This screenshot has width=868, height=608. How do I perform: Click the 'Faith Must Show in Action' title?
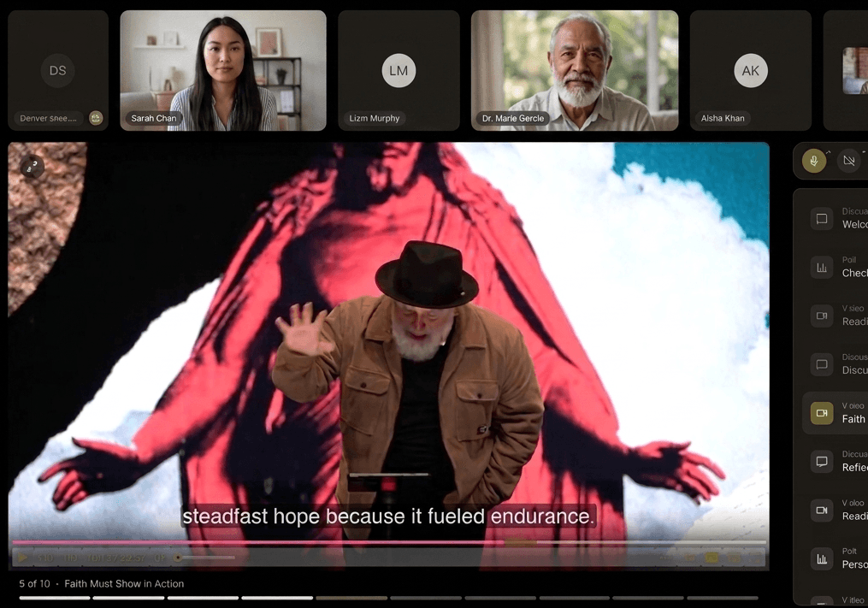coord(124,584)
